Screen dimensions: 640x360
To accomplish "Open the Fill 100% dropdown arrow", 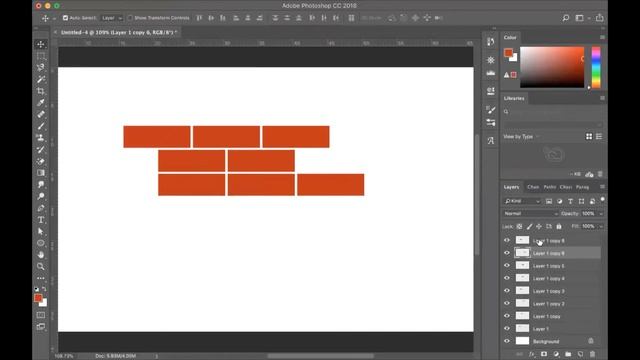I will pyautogui.click(x=601, y=227).
